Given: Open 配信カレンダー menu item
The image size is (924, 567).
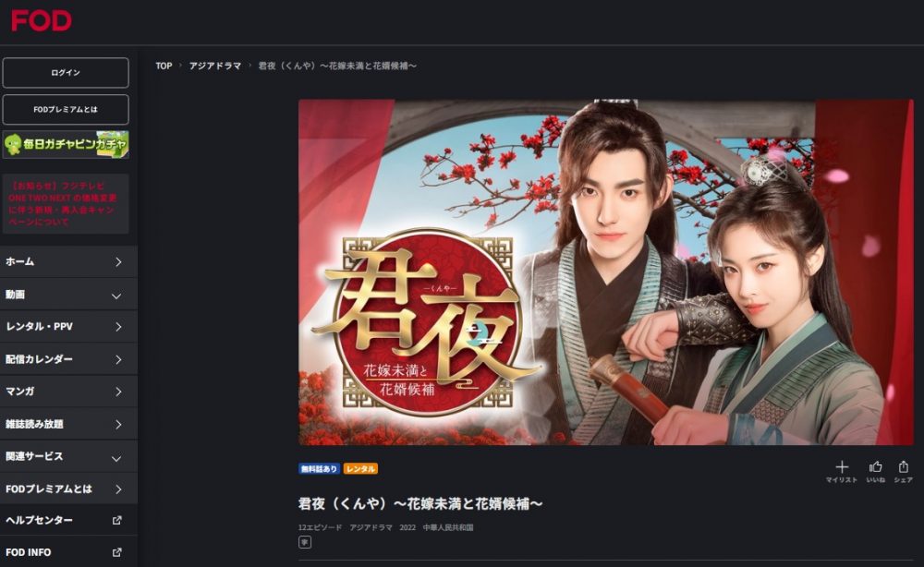Looking at the screenshot, I should [68, 359].
